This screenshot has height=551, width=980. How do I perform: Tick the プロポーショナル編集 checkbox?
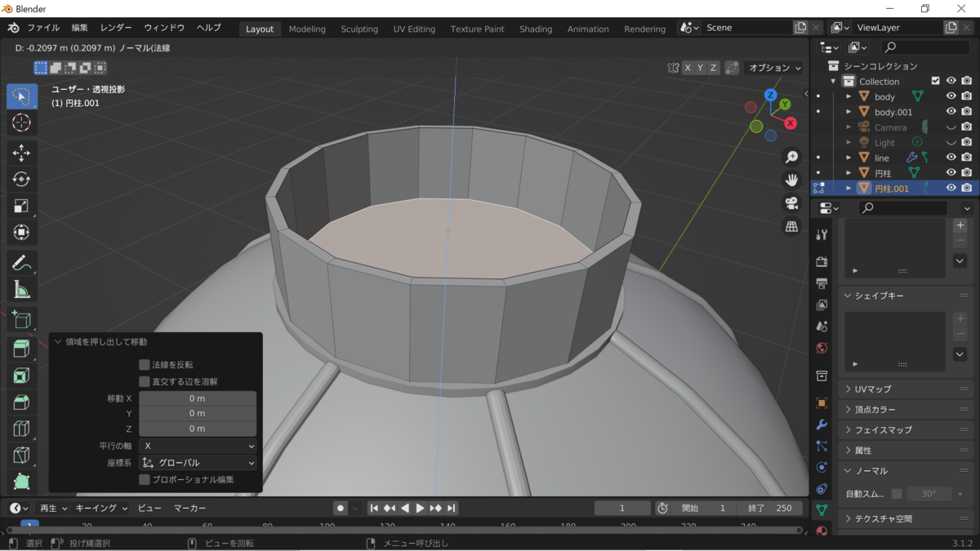coord(145,479)
